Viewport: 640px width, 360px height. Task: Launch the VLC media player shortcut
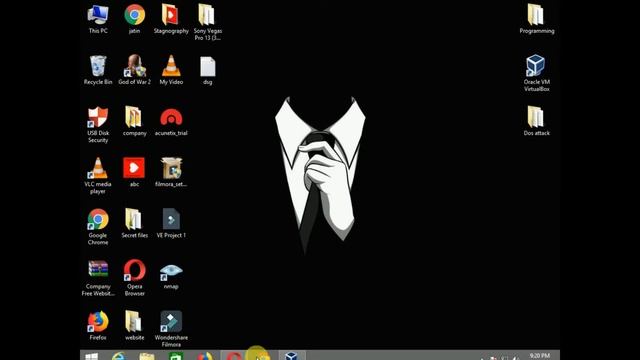[x=98, y=176]
